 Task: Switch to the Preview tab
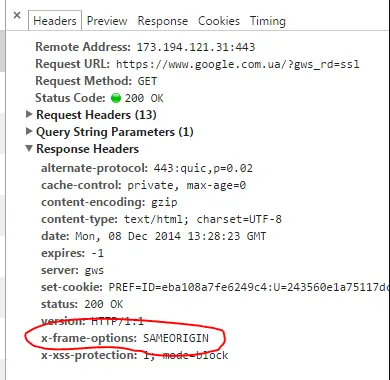point(107,21)
